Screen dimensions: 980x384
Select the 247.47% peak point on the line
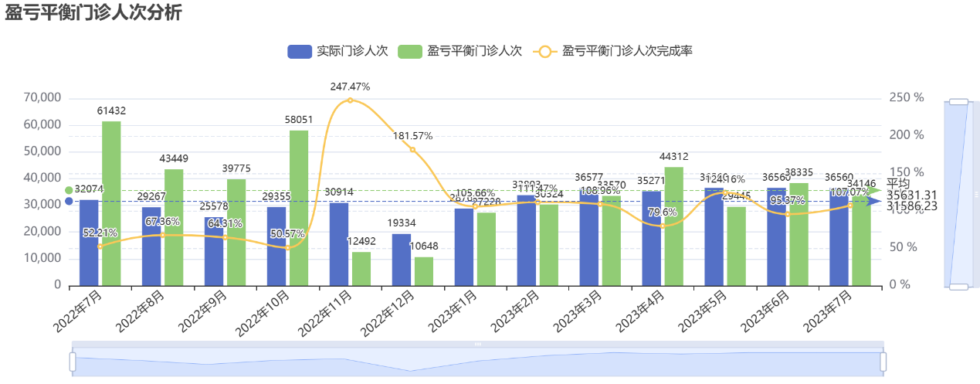pos(350,100)
